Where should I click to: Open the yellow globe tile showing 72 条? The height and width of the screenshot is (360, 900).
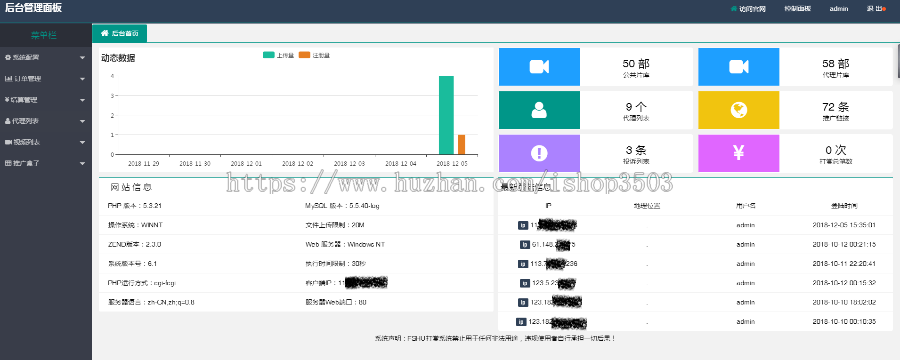coord(738,110)
